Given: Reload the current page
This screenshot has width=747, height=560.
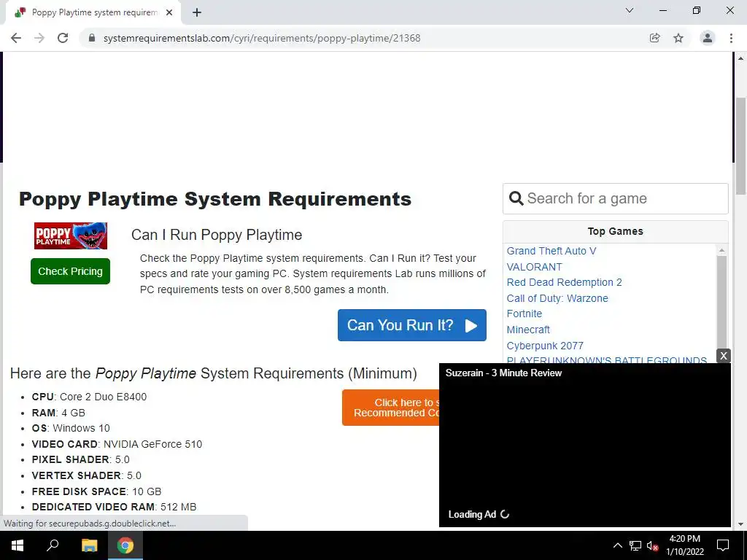Looking at the screenshot, I should tap(63, 38).
